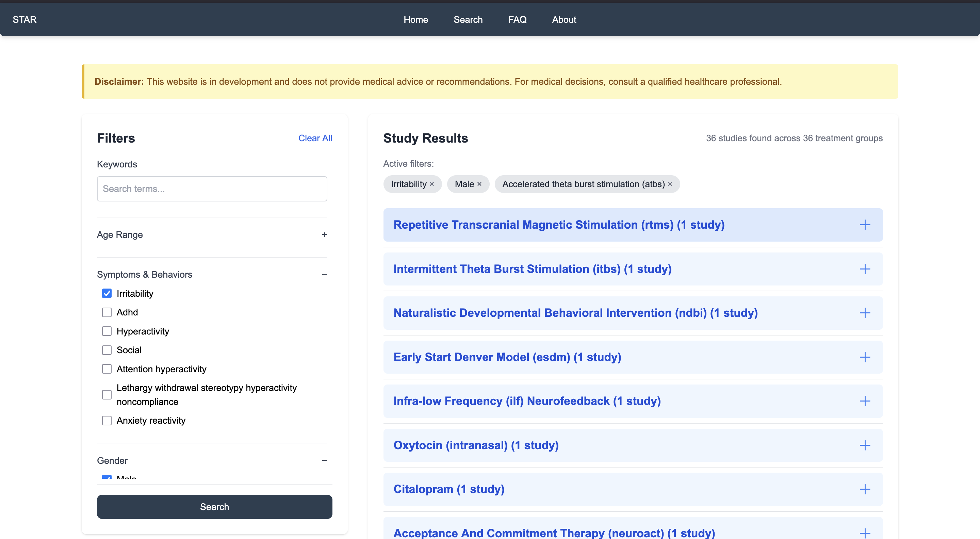Click the Clear All link
The image size is (980, 539).
coord(315,138)
